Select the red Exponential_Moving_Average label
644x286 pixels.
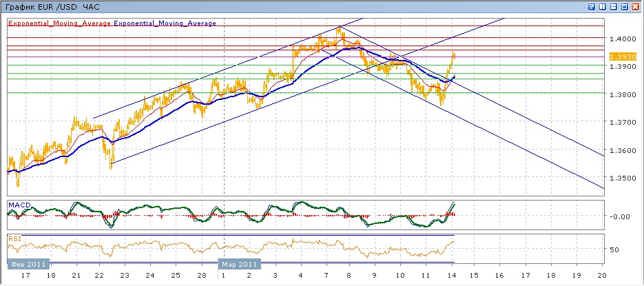pyautogui.click(x=59, y=23)
